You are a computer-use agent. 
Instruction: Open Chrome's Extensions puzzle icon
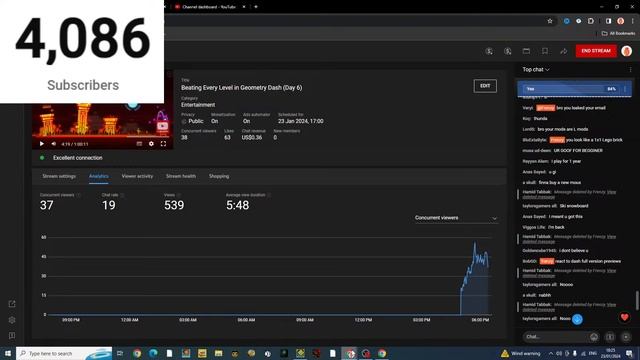[591, 21]
